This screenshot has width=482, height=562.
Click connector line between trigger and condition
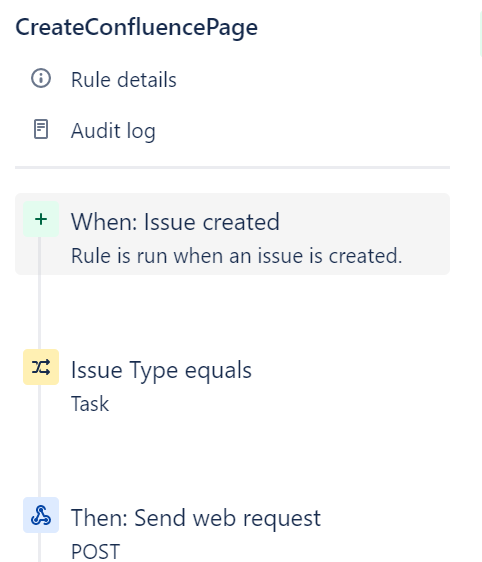click(x=39, y=312)
